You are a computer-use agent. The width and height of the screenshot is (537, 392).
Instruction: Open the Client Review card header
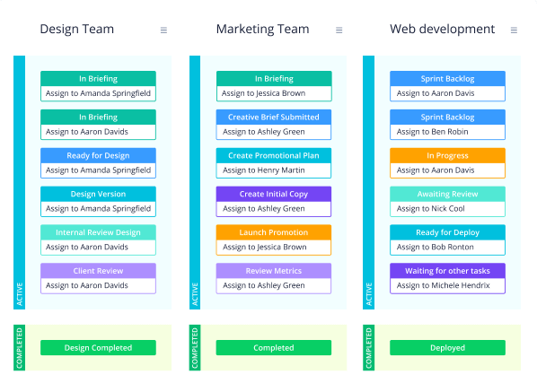(x=98, y=271)
